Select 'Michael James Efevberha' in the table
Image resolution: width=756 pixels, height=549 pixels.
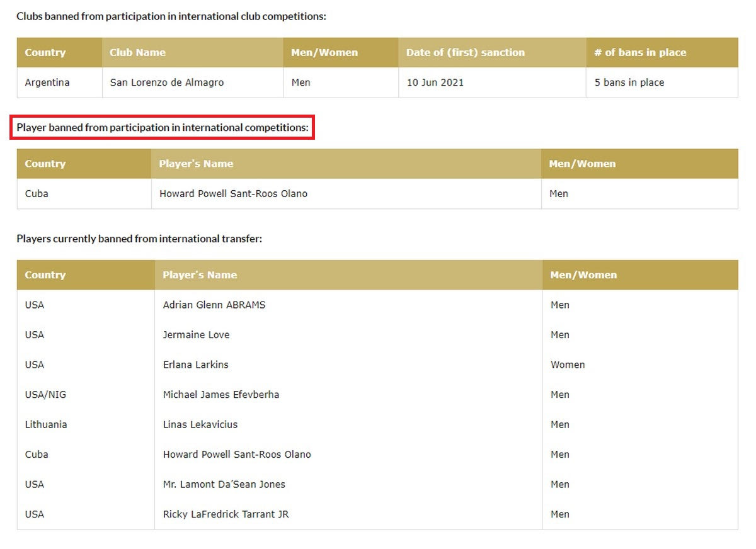(220, 395)
